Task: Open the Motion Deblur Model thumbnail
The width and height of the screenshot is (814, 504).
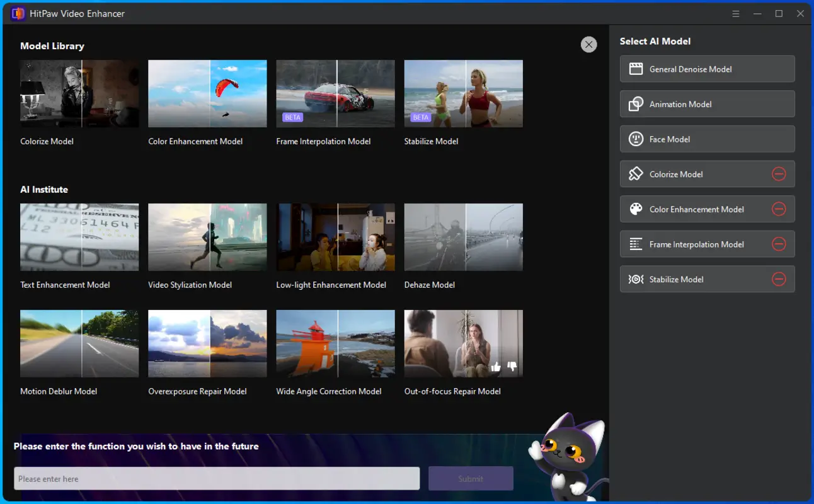Action: [79, 343]
